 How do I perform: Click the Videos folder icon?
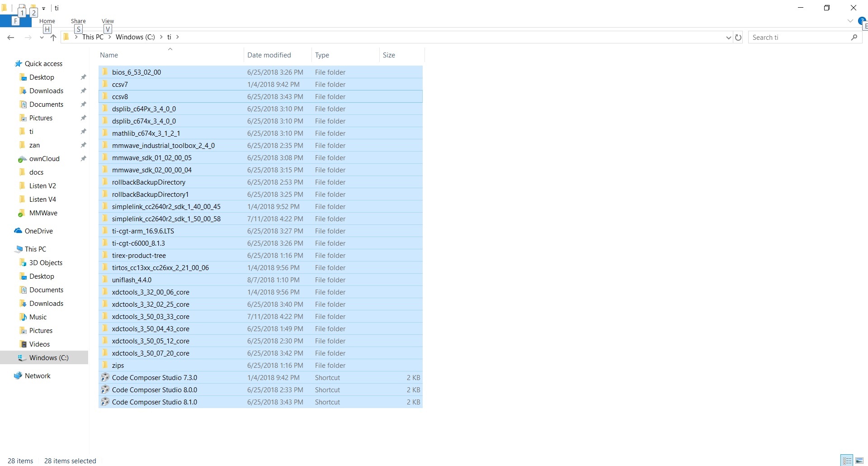(x=23, y=344)
